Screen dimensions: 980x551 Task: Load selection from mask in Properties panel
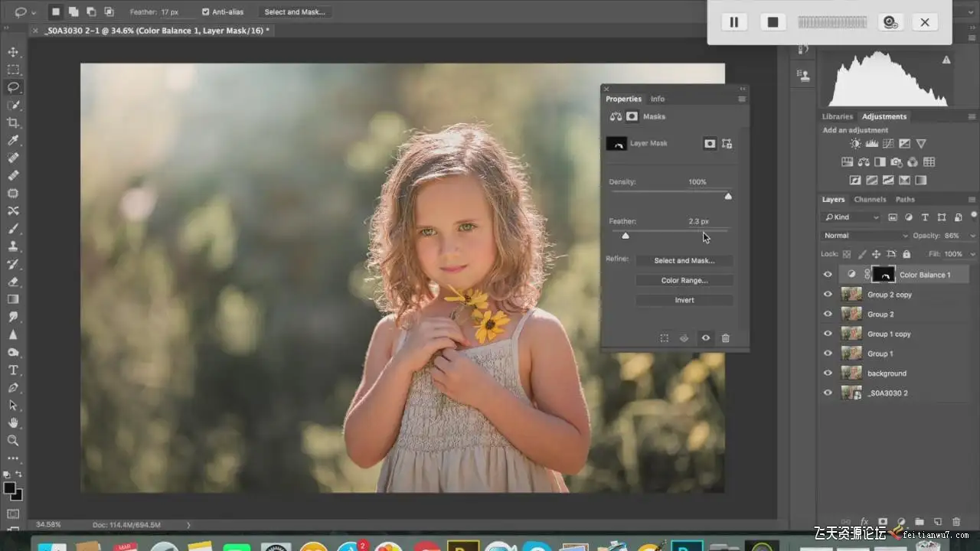click(664, 338)
